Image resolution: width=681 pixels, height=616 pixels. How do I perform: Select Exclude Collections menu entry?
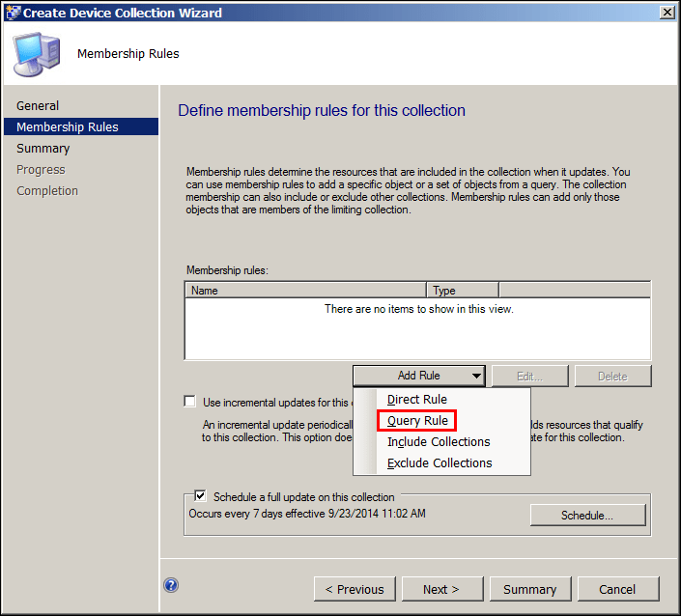click(440, 463)
